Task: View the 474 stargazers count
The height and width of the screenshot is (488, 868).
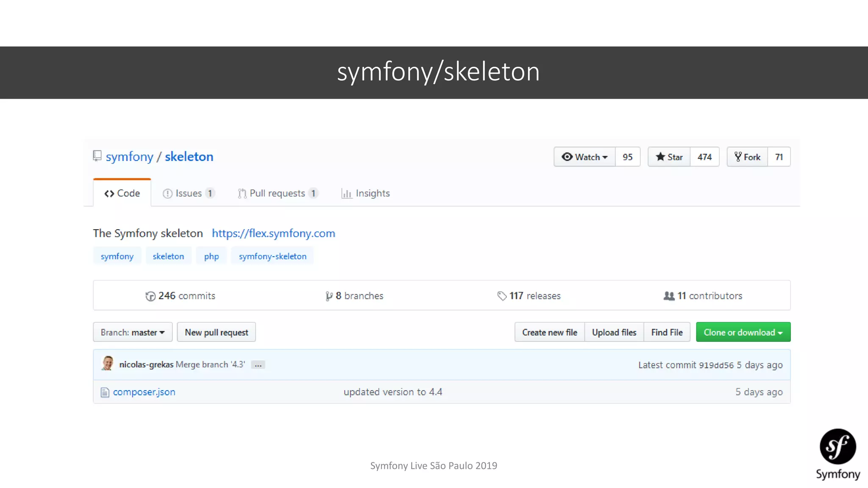Action: tap(704, 157)
